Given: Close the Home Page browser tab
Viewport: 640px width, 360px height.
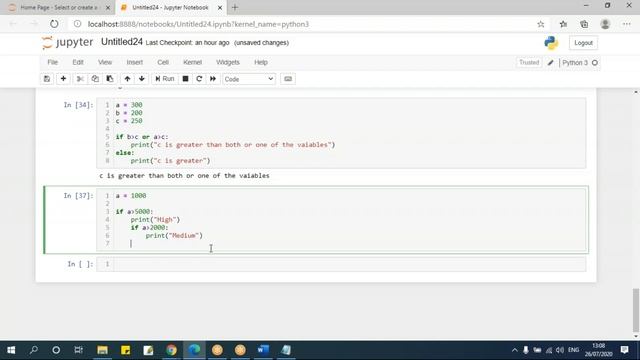Looking at the screenshot, I should coord(108,8).
